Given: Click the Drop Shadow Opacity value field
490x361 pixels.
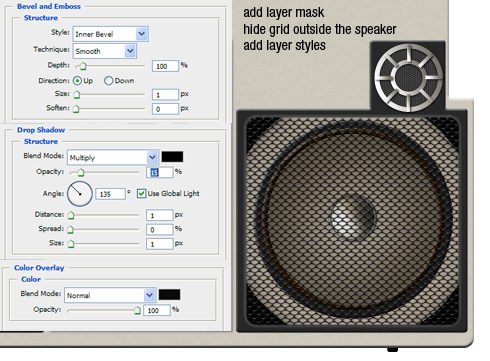Looking at the screenshot, I should tap(160, 172).
